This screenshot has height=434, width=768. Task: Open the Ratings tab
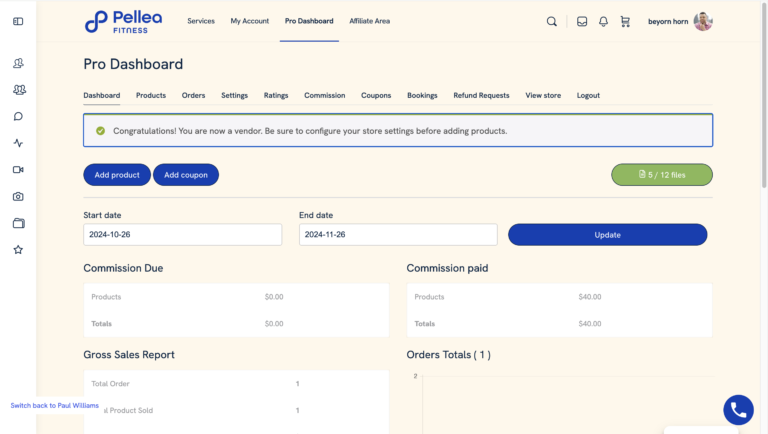(276, 96)
